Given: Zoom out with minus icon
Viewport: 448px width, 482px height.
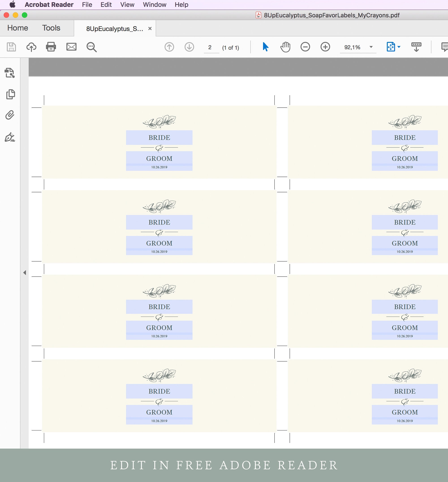Looking at the screenshot, I should coord(305,47).
